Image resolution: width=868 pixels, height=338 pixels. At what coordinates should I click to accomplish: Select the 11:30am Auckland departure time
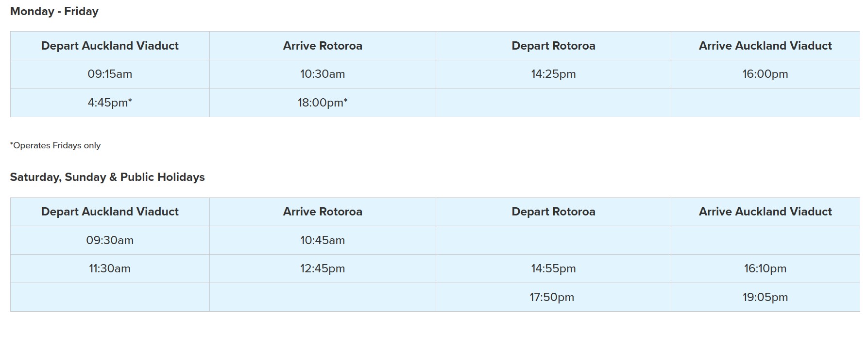point(110,268)
